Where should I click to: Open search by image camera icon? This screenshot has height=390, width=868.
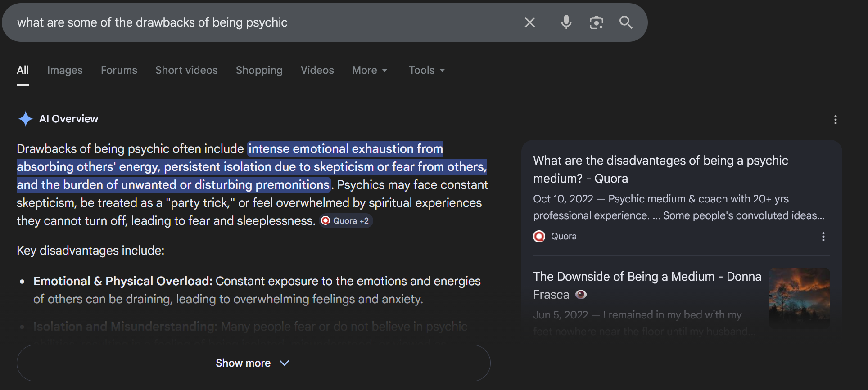596,22
